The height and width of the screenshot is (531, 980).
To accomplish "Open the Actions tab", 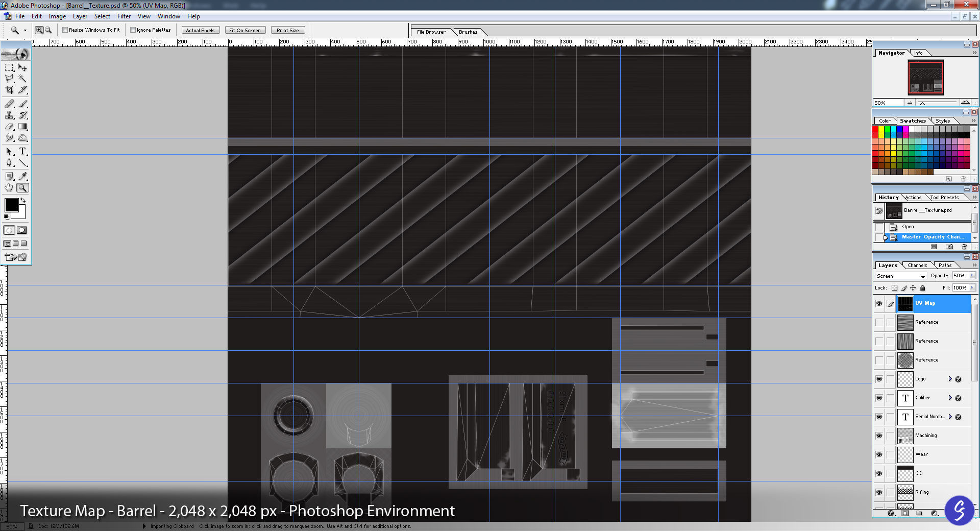I will pos(913,198).
